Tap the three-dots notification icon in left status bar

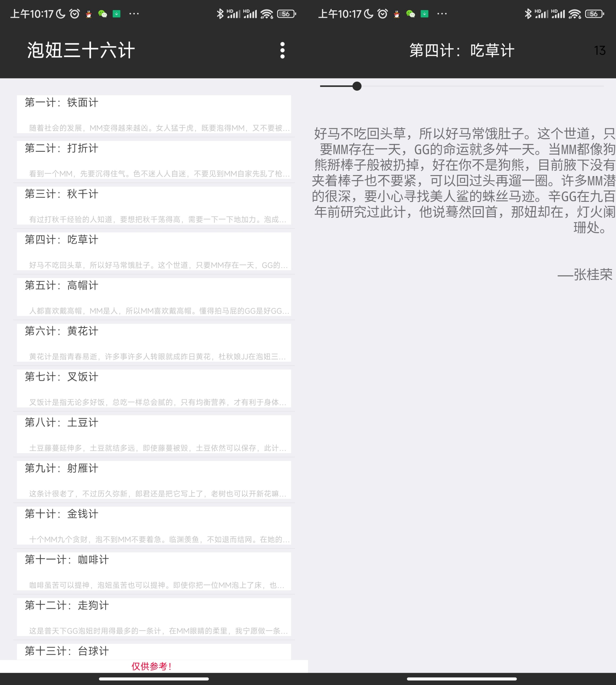click(134, 14)
